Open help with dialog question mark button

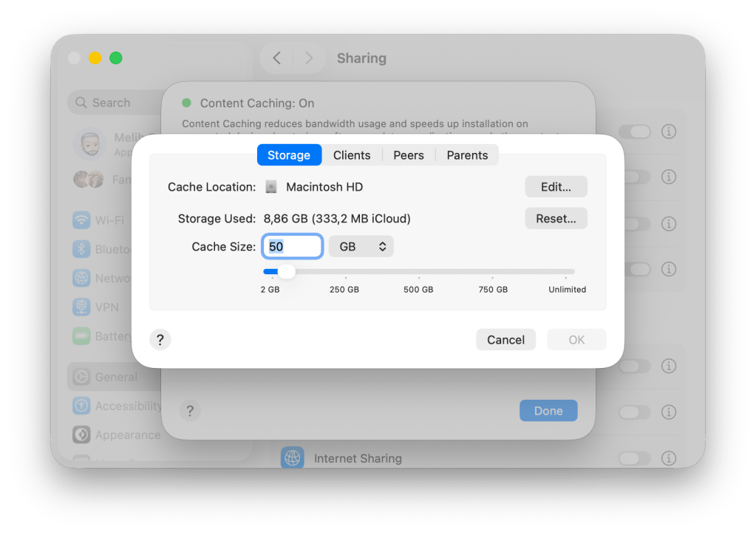point(160,340)
